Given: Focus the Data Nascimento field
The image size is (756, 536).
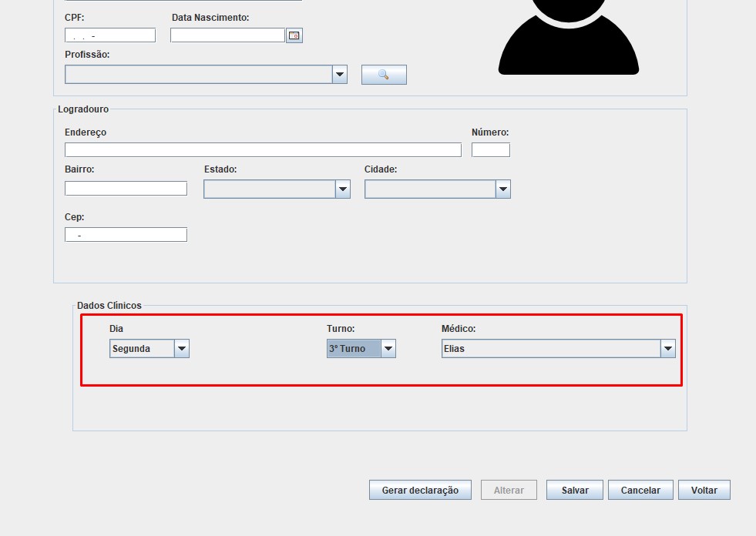Looking at the screenshot, I should coord(227,35).
